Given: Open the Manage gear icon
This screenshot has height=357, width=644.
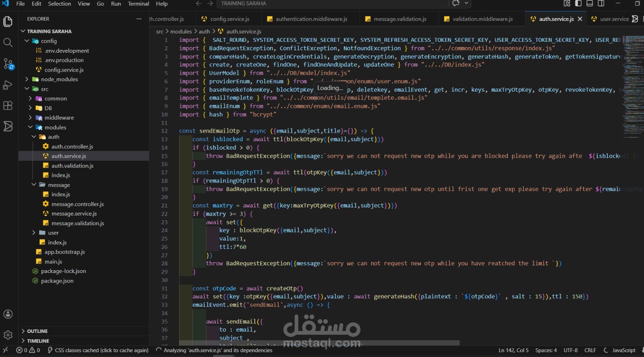Looking at the screenshot, I should [8, 335].
